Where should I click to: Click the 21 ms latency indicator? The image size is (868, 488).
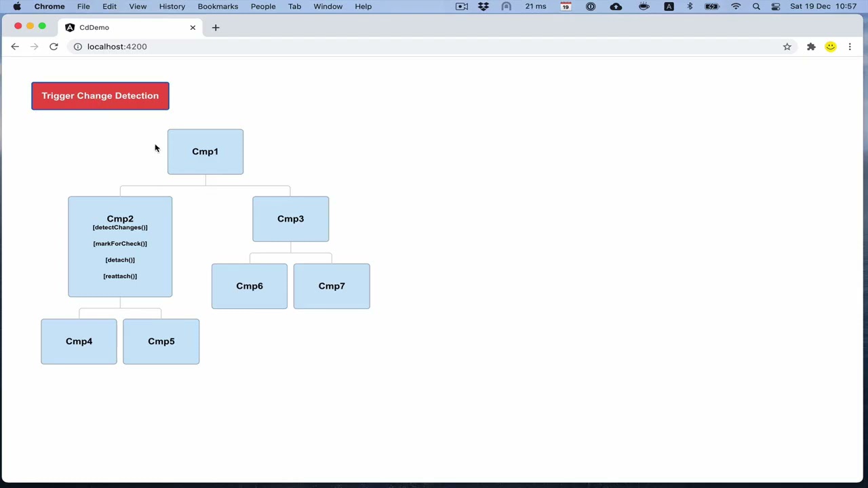click(536, 7)
